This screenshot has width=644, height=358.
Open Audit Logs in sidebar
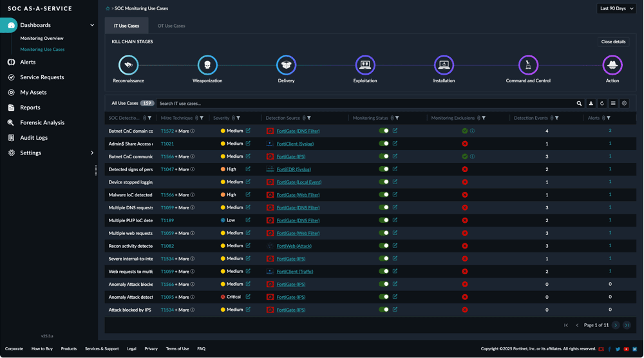pos(33,138)
